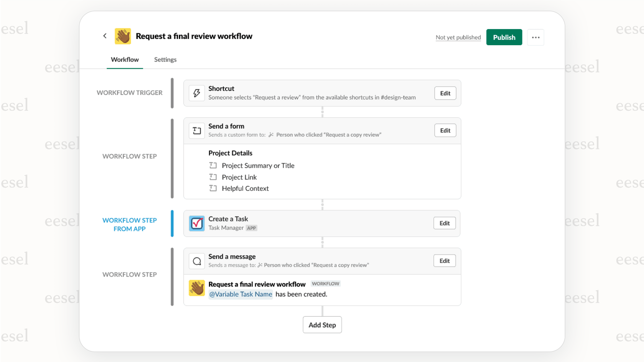Click the @Variable Task Name variable

241,294
